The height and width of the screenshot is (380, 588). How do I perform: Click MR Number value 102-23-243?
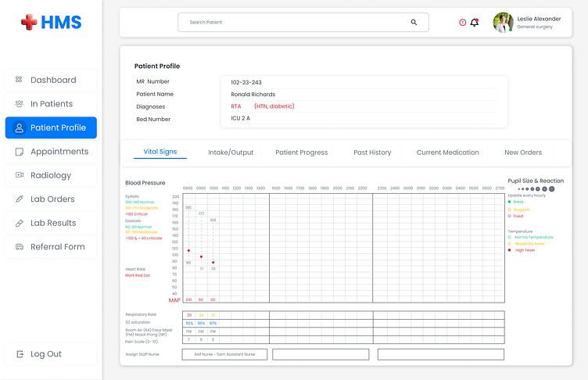(246, 82)
